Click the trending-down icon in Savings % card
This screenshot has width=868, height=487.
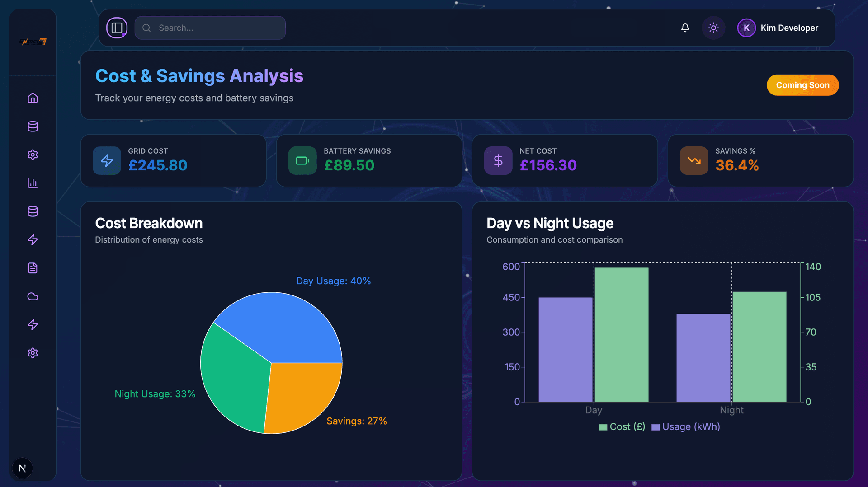(x=694, y=160)
